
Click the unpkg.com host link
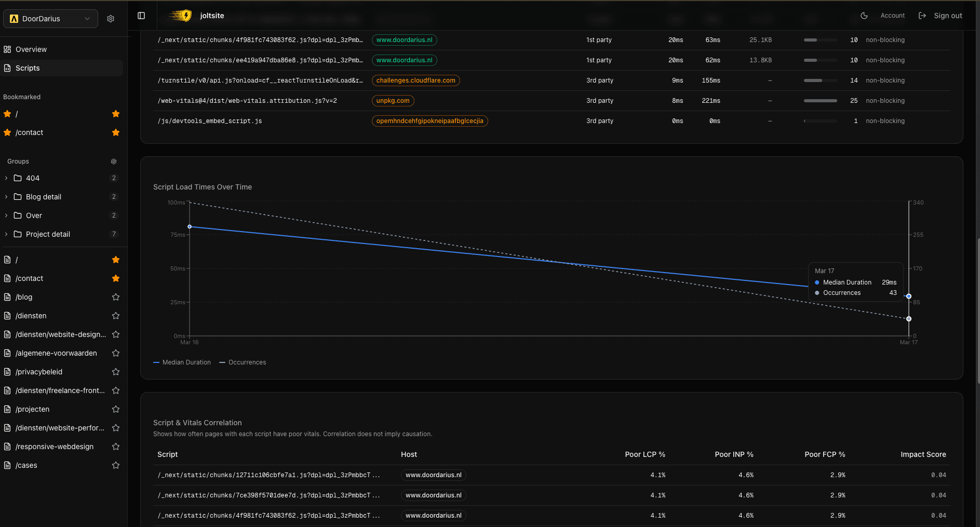coord(393,100)
